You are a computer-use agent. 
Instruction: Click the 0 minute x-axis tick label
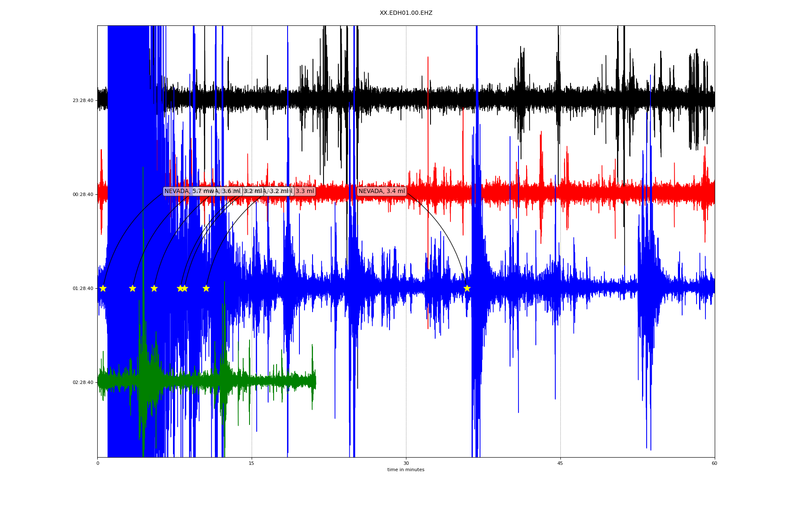pyautogui.click(x=98, y=463)
